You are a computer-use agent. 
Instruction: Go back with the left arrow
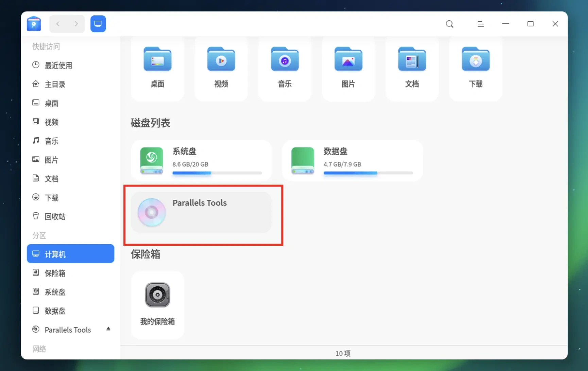(58, 24)
